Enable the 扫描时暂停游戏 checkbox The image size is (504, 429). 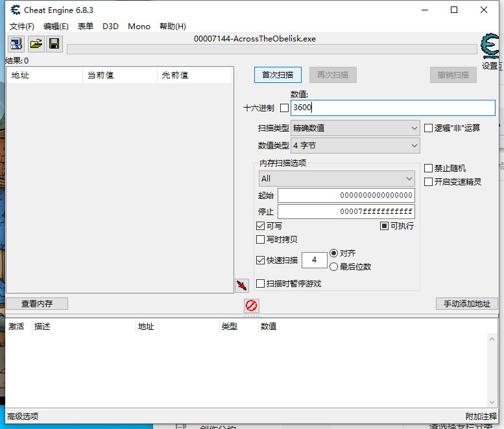(x=260, y=284)
